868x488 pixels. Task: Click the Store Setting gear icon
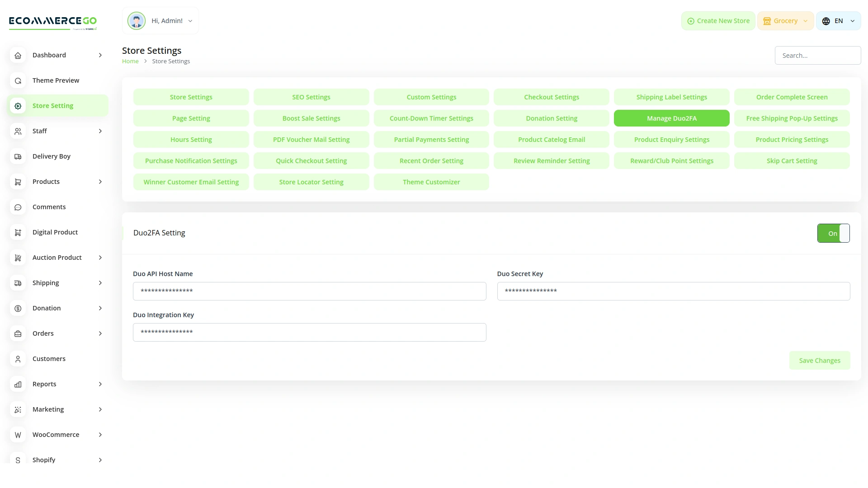click(x=18, y=106)
